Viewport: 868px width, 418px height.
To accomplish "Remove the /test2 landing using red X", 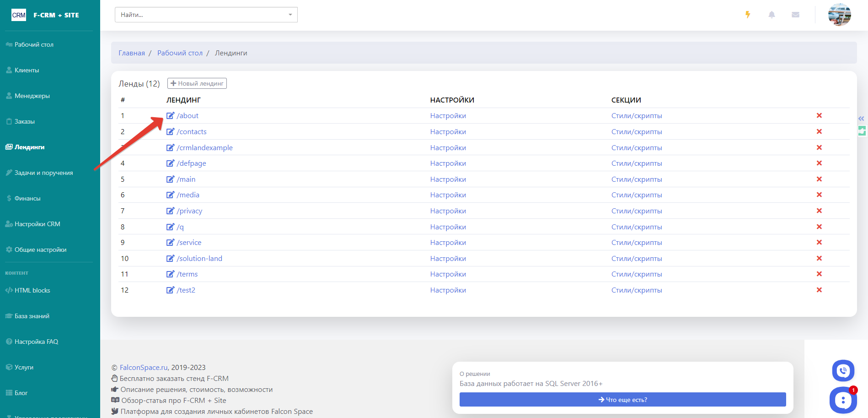I will pos(819,290).
